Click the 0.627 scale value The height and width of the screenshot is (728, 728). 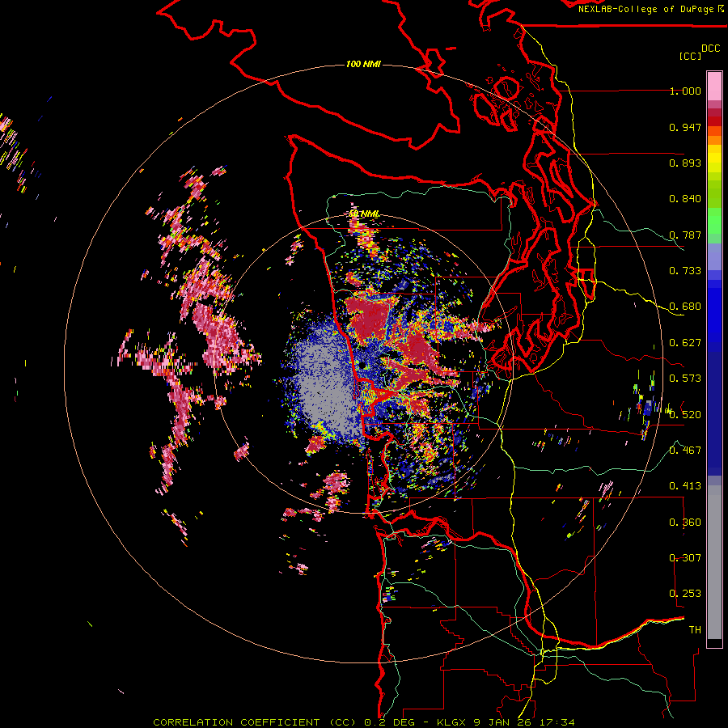(685, 343)
